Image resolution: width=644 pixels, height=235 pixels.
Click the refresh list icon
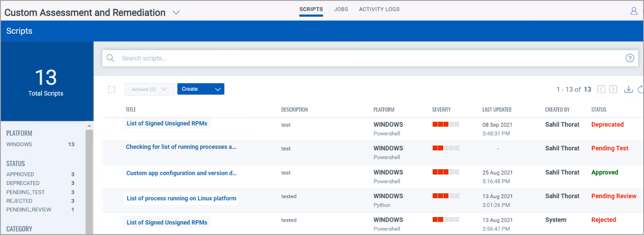point(641,89)
